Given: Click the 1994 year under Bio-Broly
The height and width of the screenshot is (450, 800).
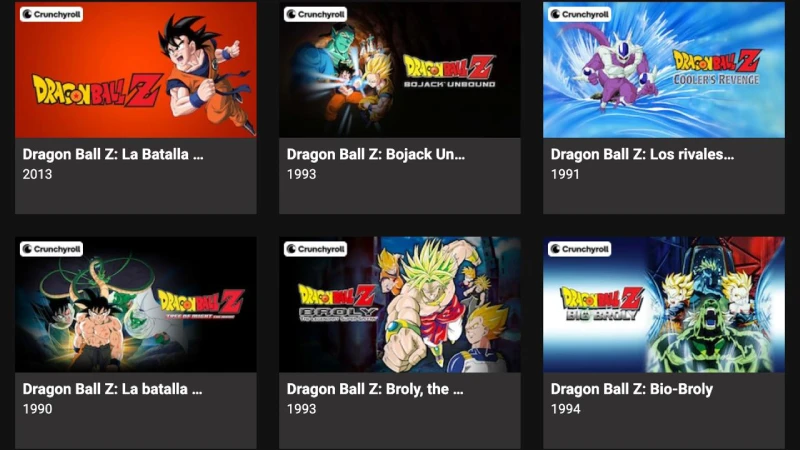Looking at the screenshot, I should pos(565,409).
